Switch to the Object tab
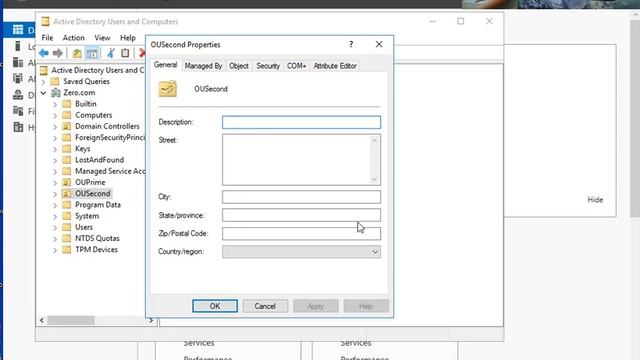The height and width of the screenshot is (360, 640). click(x=239, y=66)
